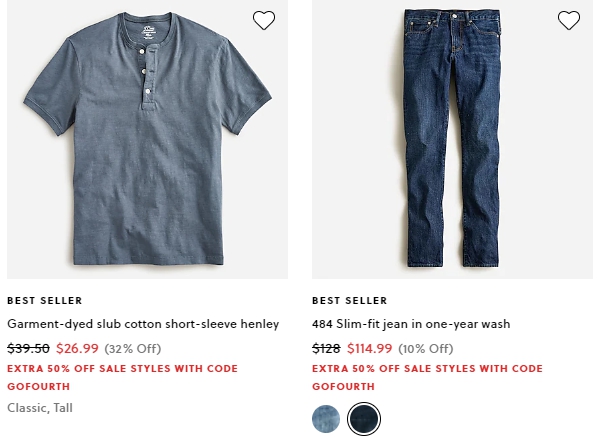Click the GOFOURTH code beneath the henley
Screen dimensions: 600x439
point(39,387)
